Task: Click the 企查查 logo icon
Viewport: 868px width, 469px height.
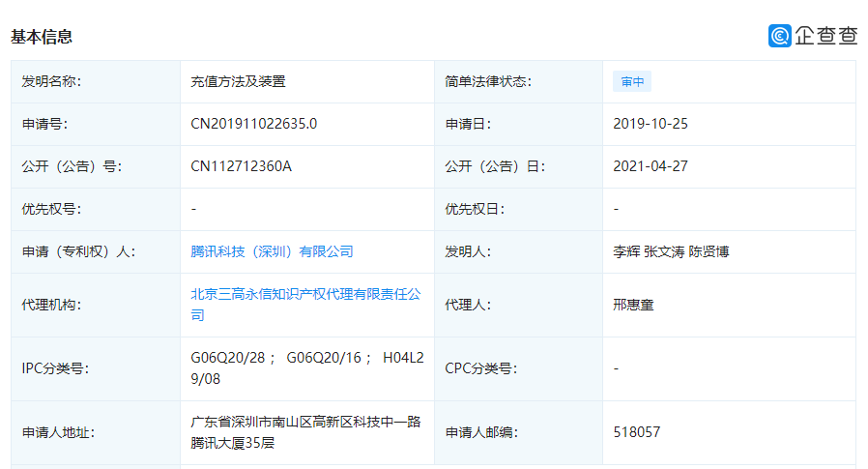Action: (x=780, y=36)
